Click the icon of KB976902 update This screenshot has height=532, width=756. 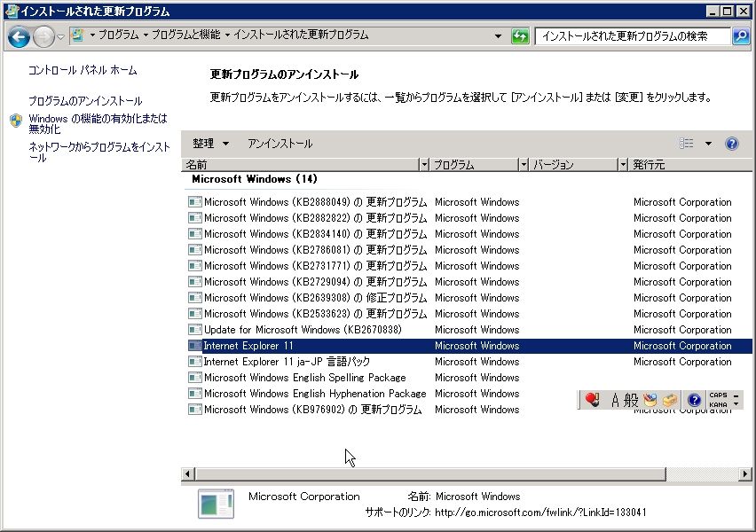click(x=195, y=410)
